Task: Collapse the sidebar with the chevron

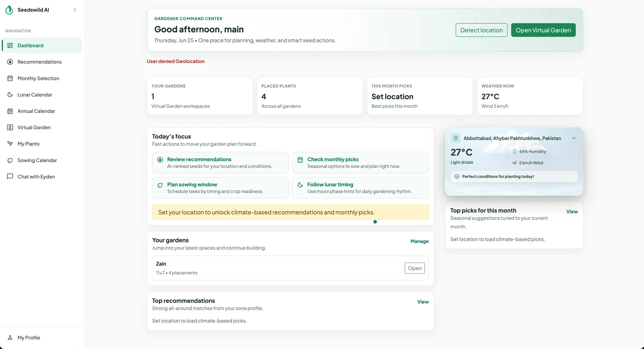Action: pyautogui.click(x=74, y=10)
